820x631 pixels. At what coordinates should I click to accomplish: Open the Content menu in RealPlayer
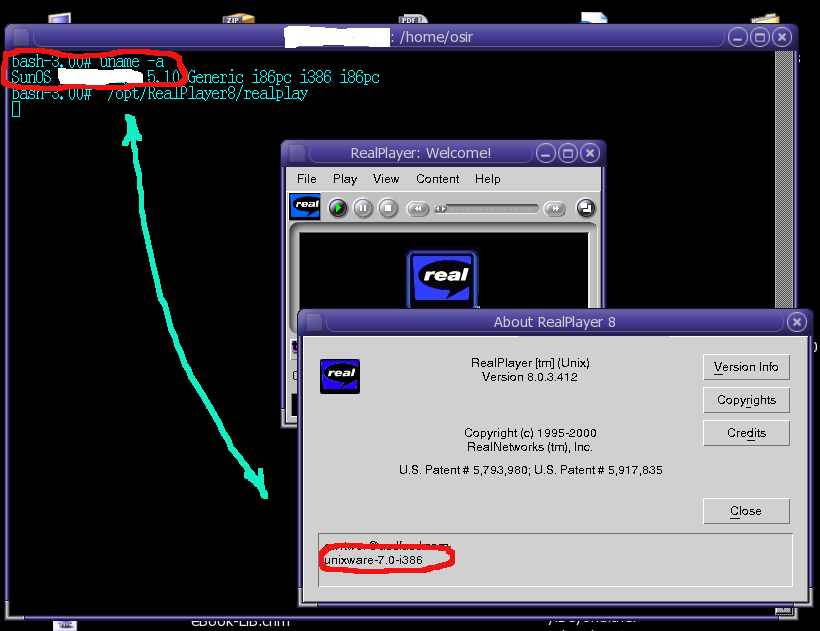[438, 179]
